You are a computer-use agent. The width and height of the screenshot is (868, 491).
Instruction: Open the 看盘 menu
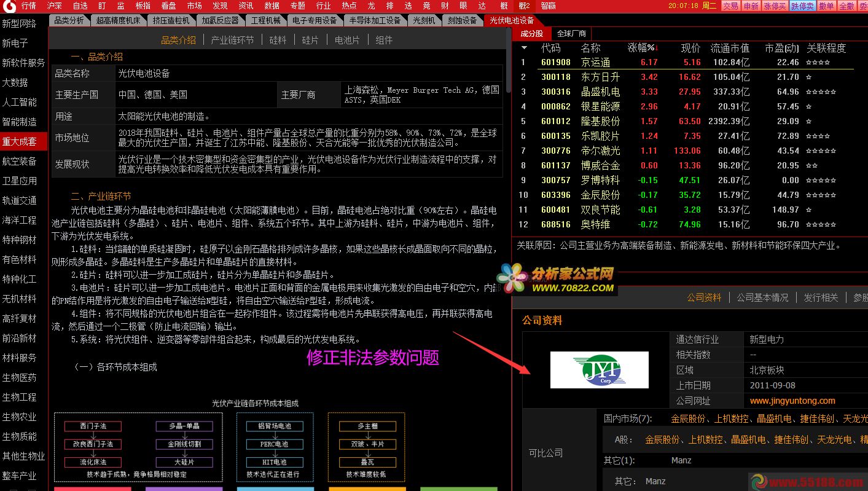coord(168,6)
